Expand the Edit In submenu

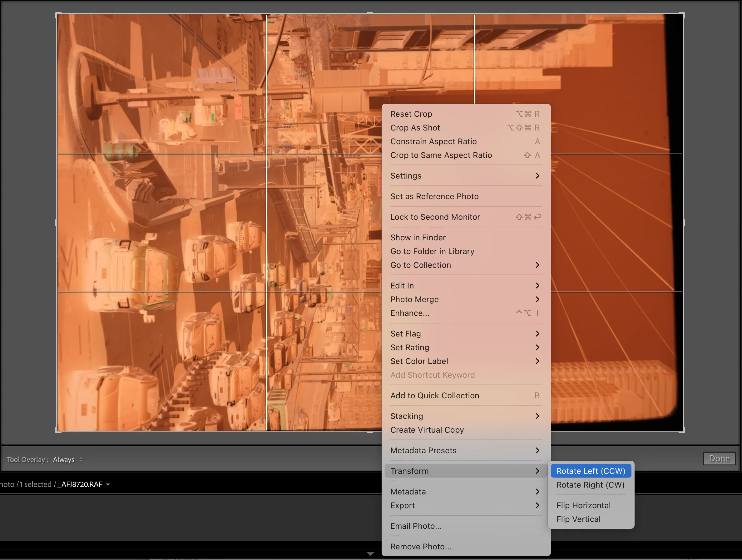coord(465,285)
